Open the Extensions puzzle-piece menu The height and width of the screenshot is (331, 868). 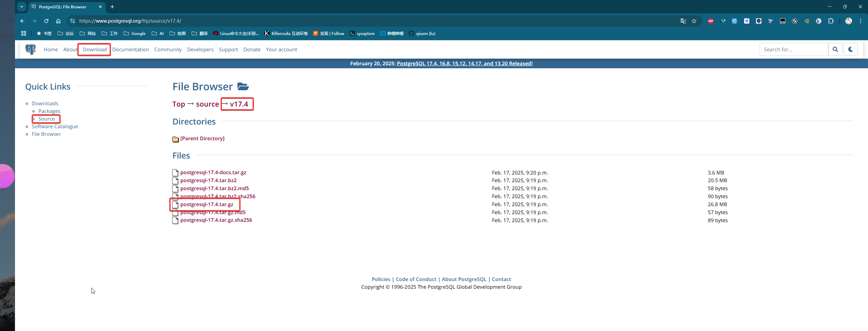tap(831, 21)
